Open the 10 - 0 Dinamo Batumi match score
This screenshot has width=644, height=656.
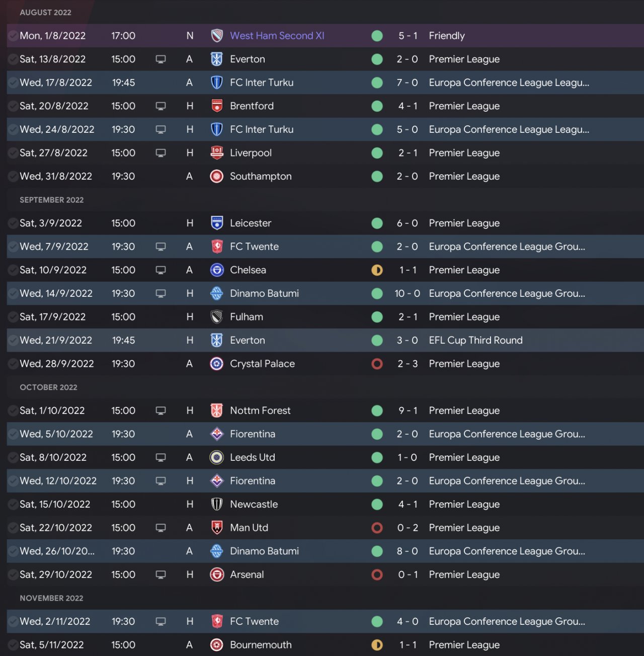click(407, 294)
